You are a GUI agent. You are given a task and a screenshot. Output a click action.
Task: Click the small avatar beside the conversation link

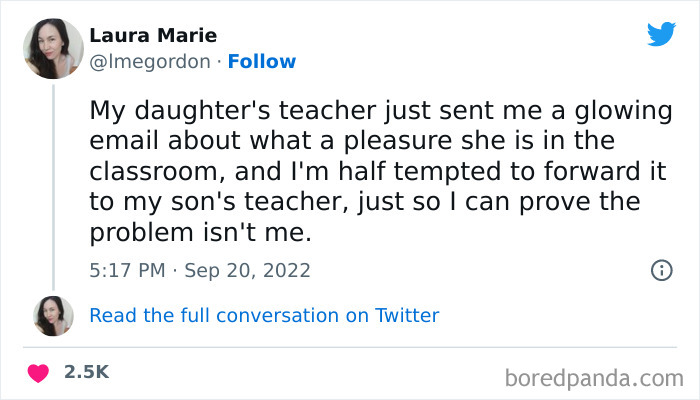tap(53, 316)
